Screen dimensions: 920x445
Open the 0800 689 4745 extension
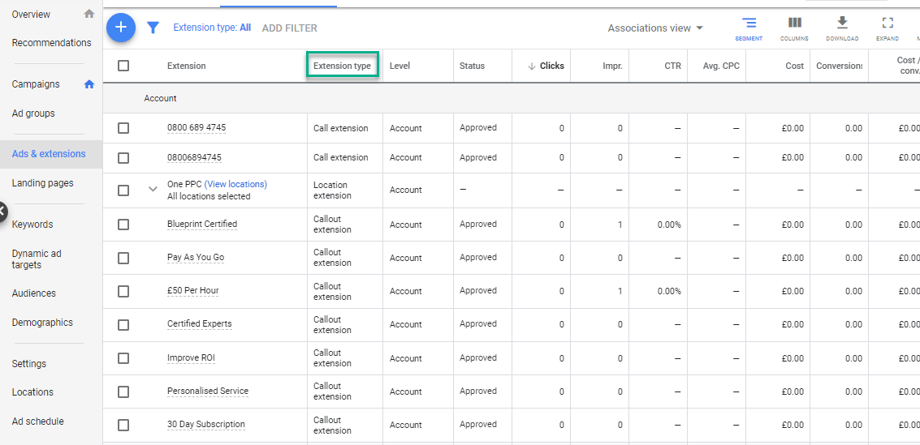tap(197, 127)
